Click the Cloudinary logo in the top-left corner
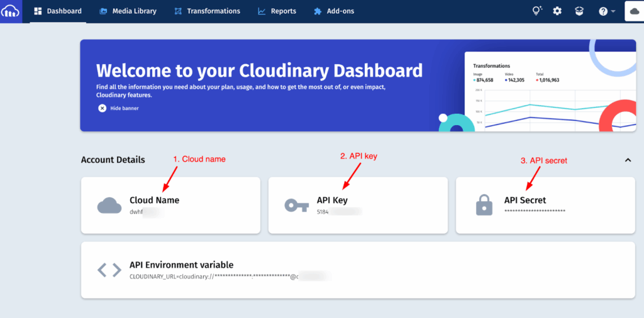The width and height of the screenshot is (644, 318). pyautogui.click(x=11, y=11)
